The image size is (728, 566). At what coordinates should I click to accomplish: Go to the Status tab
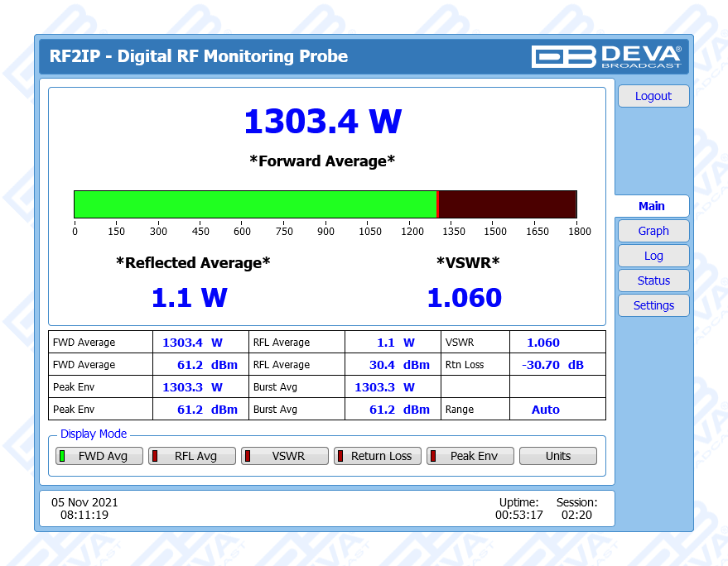pyautogui.click(x=653, y=281)
